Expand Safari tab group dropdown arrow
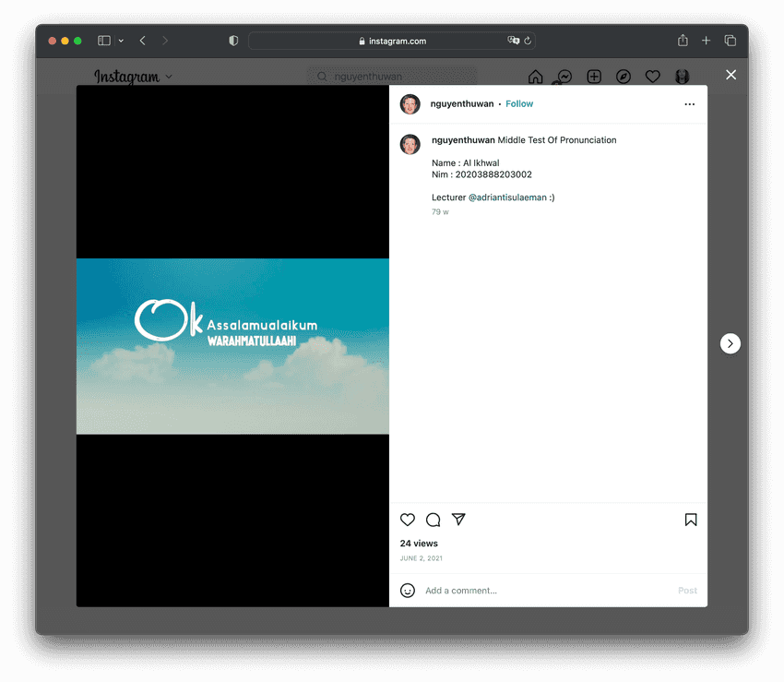Viewport: 784px width, 682px height. pos(121,41)
